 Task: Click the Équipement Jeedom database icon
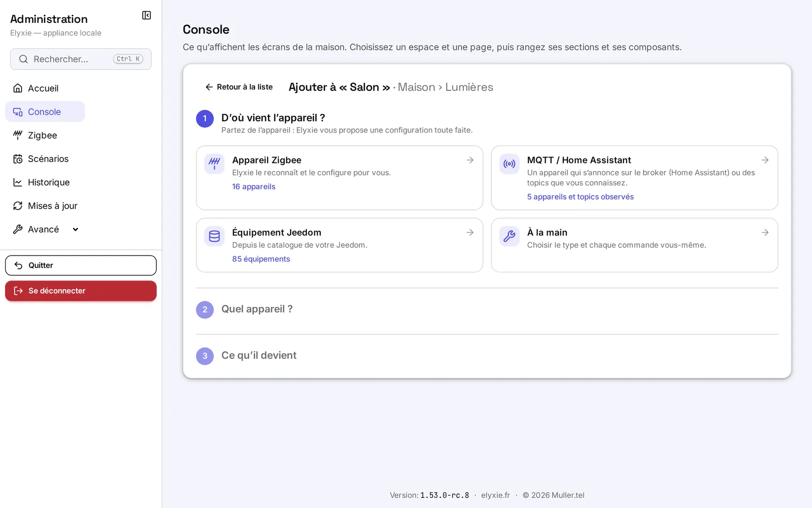(x=214, y=236)
